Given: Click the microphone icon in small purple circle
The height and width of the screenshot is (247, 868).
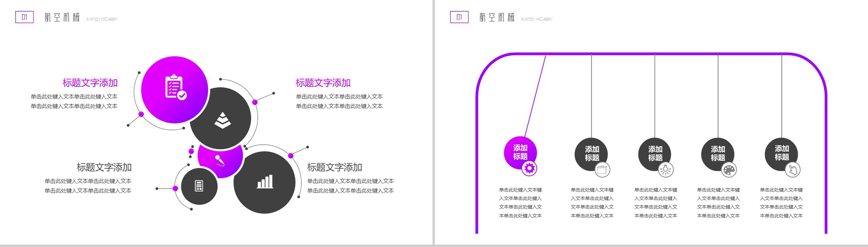Looking at the screenshot, I should point(220,160).
